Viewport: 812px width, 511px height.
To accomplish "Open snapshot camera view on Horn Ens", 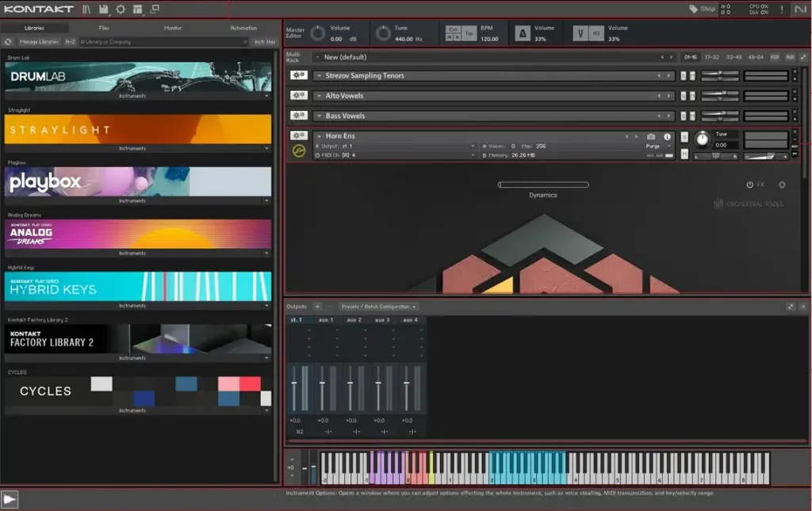I will [x=651, y=136].
